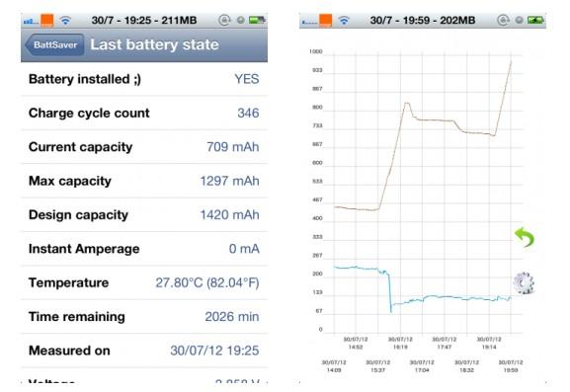Tap the Wi-Fi icon in left status bar
Image resolution: width=570 pixels, height=392 pixels.
pyautogui.click(x=65, y=21)
